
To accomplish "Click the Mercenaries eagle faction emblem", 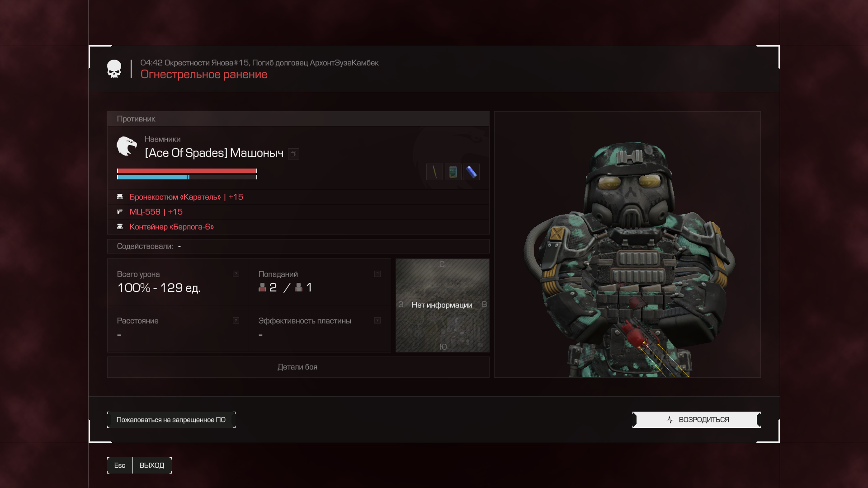I will point(127,146).
